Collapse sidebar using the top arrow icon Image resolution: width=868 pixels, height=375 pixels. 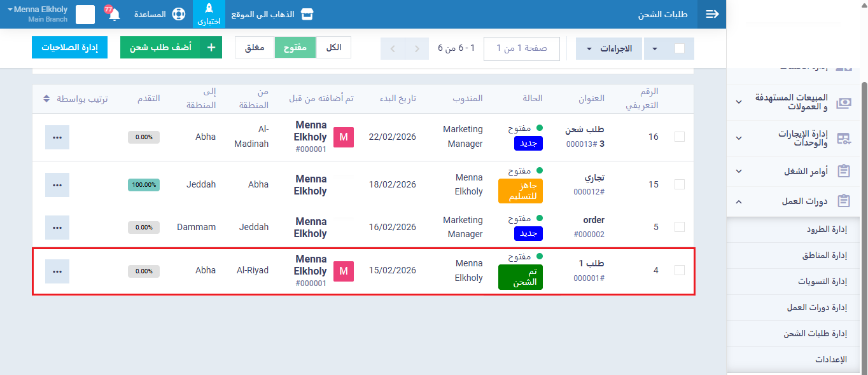click(x=712, y=14)
